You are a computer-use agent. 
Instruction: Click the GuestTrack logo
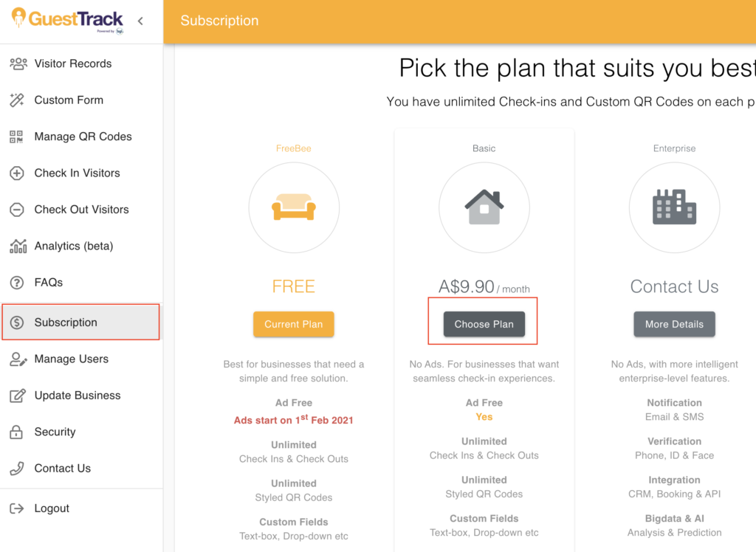click(x=67, y=20)
